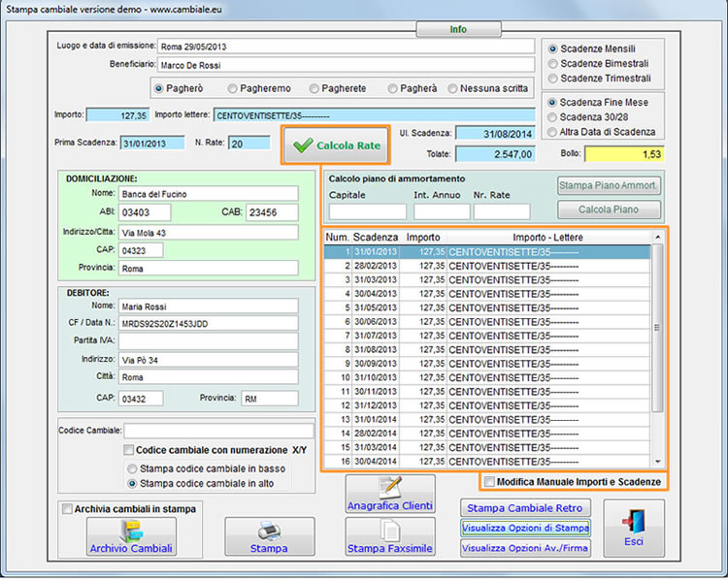Click the Nr. Rate amortization field
The width and height of the screenshot is (728, 580).
(x=502, y=211)
